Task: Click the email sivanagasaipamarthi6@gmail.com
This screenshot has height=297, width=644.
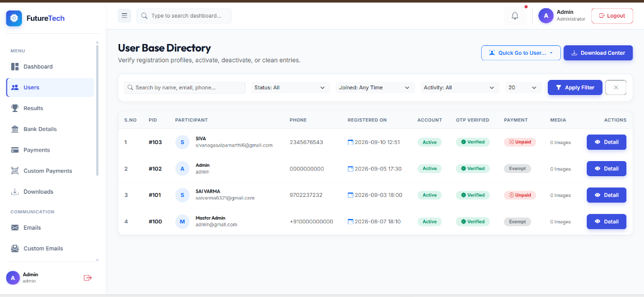Action: click(234, 145)
